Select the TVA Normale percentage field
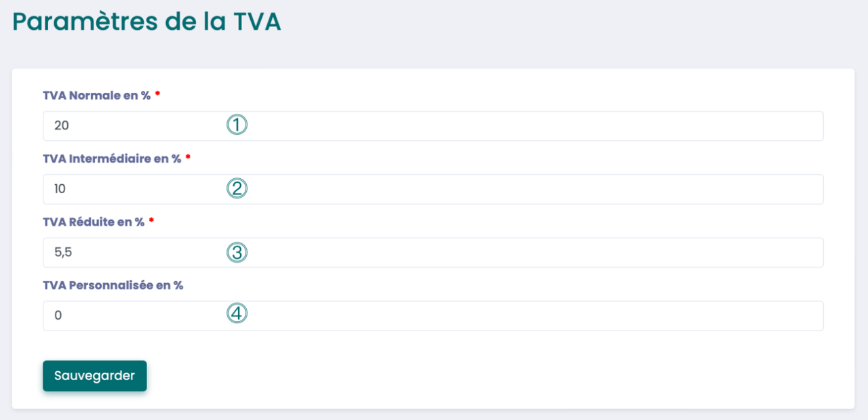 click(x=407, y=125)
